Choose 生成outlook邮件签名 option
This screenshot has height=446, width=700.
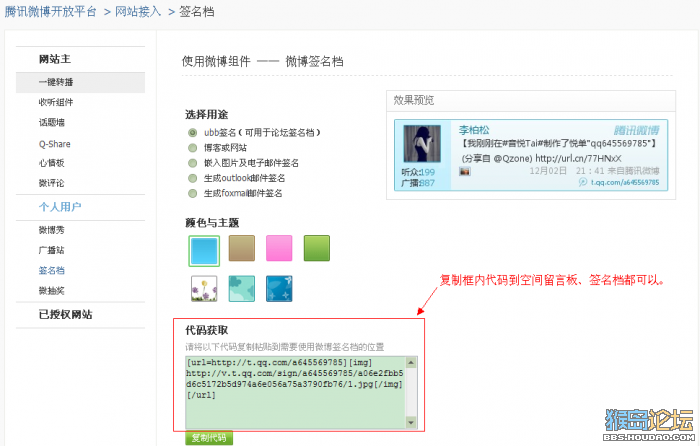tap(192, 178)
